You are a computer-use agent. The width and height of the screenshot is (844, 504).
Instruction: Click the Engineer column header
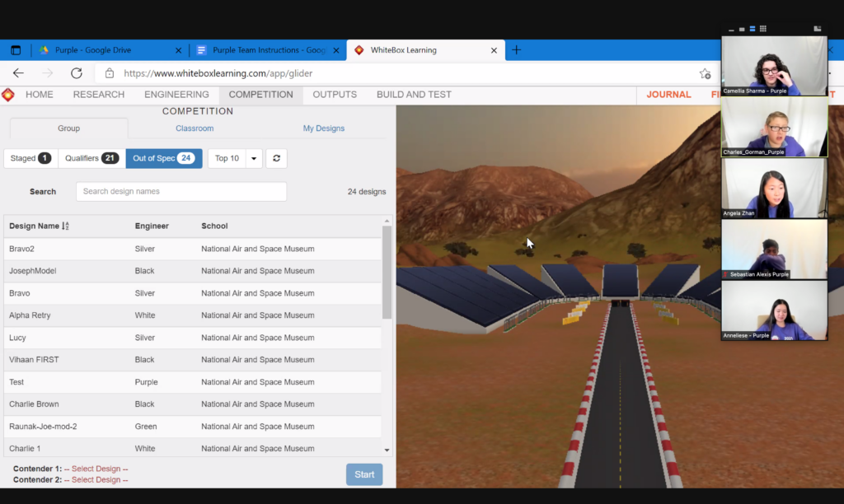(x=152, y=226)
